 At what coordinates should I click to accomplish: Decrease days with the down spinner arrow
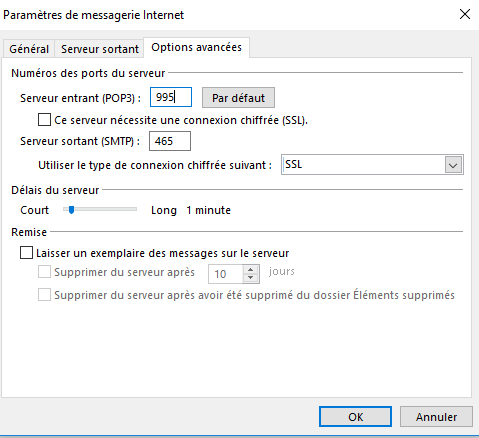(251, 278)
